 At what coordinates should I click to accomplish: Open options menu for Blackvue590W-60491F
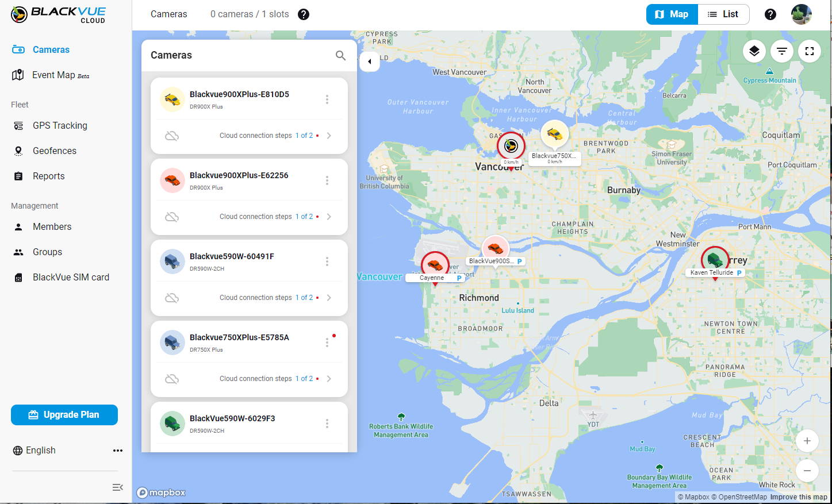coord(327,261)
